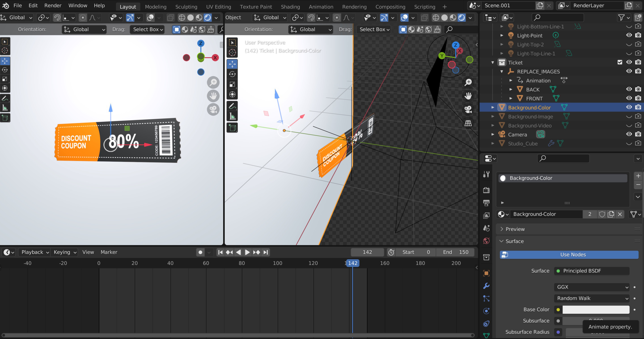The height and width of the screenshot is (339, 644).
Task: Expand the Preview panel
Action: [x=515, y=229]
